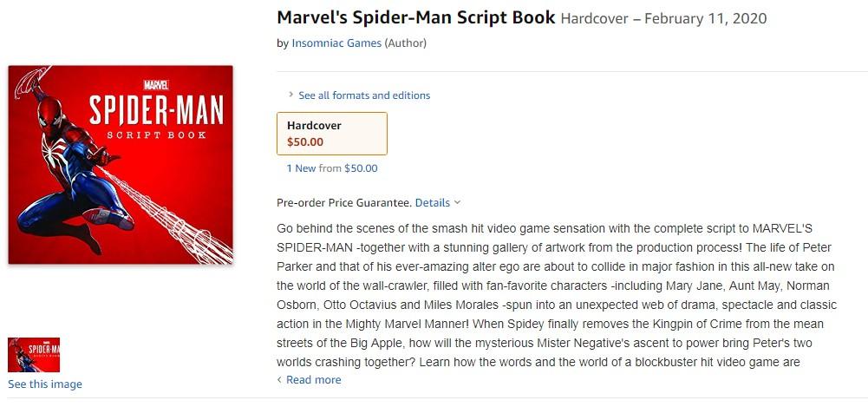Expand the Details dropdown arrow
This screenshot has height=407, width=868.
457,203
